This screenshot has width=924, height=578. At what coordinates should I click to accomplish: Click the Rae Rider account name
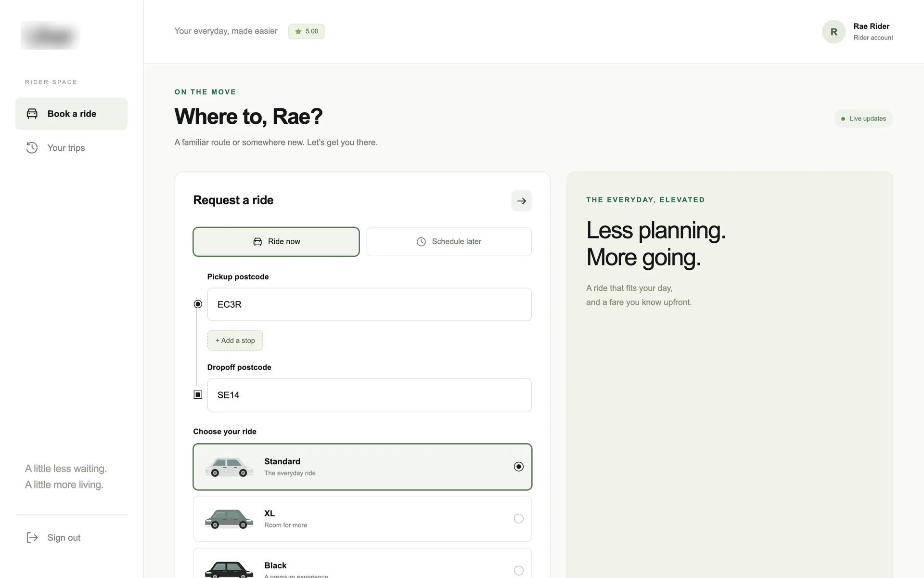click(871, 26)
